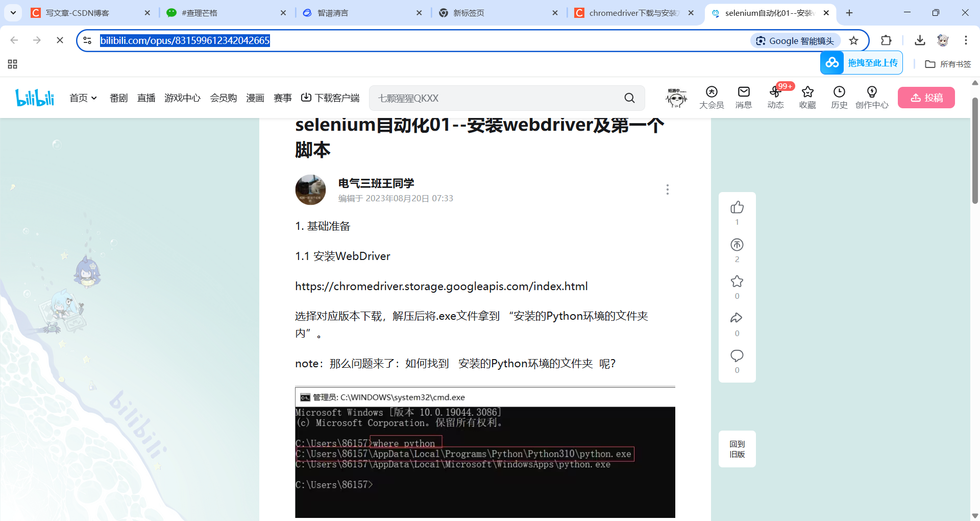Open the 大会员 icon

[x=712, y=98]
